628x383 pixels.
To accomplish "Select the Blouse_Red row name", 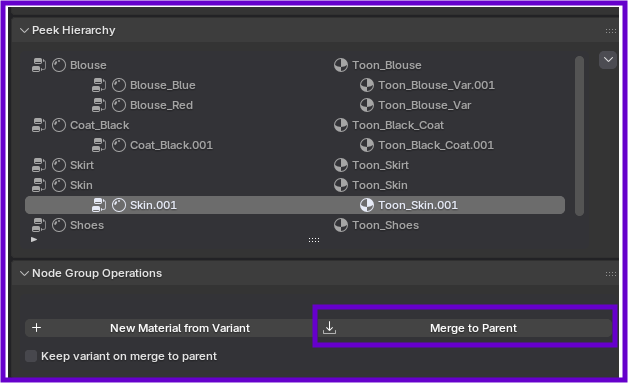I will coord(161,105).
